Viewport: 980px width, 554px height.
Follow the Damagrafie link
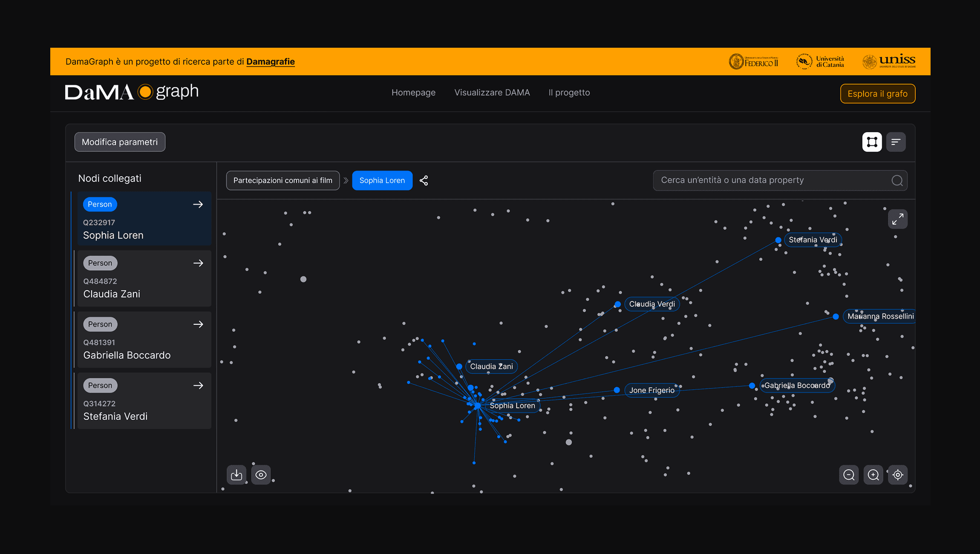[x=270, y=61]
